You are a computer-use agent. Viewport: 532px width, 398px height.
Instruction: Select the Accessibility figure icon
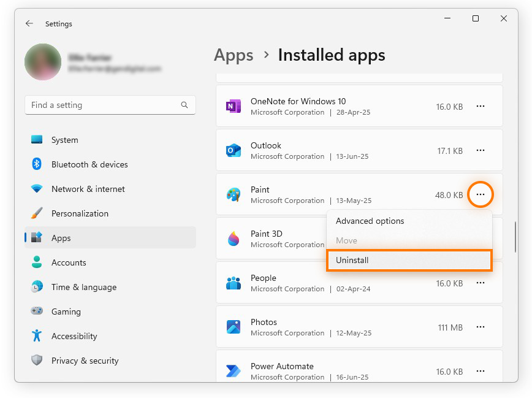click(x=37, y=335)
